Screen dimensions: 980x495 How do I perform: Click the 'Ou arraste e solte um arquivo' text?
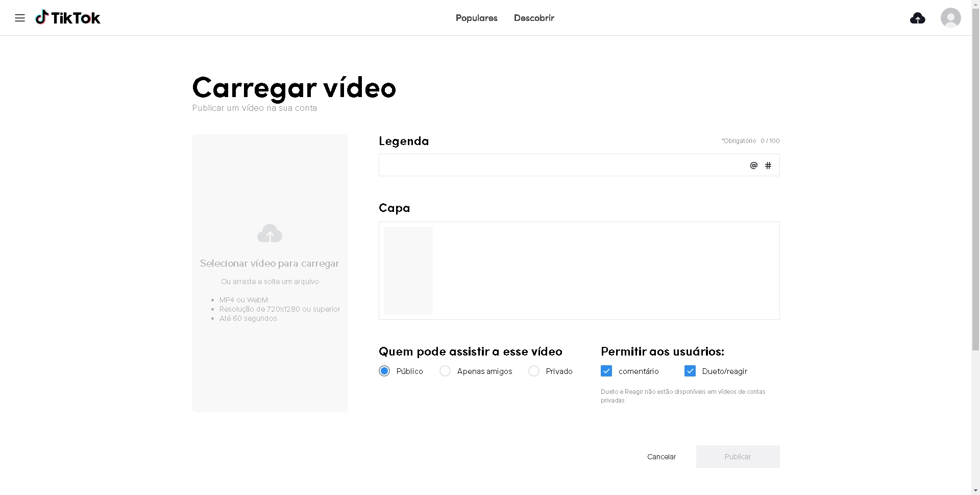click(269, 281)
